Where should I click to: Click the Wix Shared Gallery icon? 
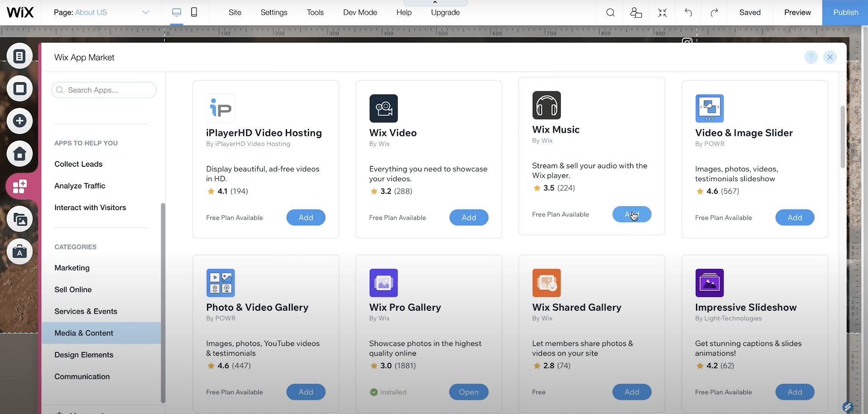tap(547, 283)
